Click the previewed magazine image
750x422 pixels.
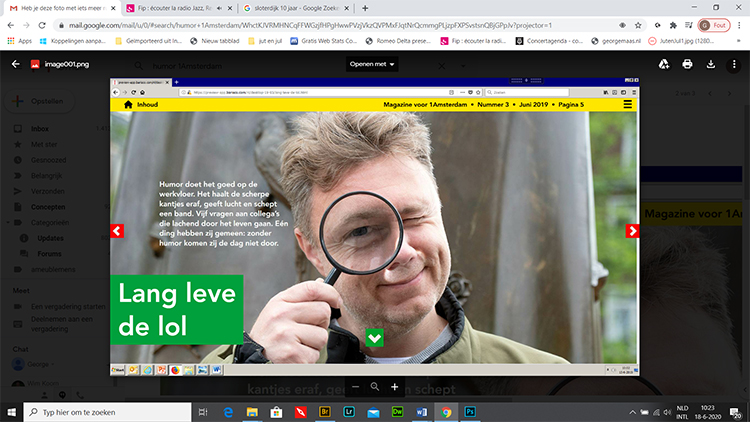[375, 227]
